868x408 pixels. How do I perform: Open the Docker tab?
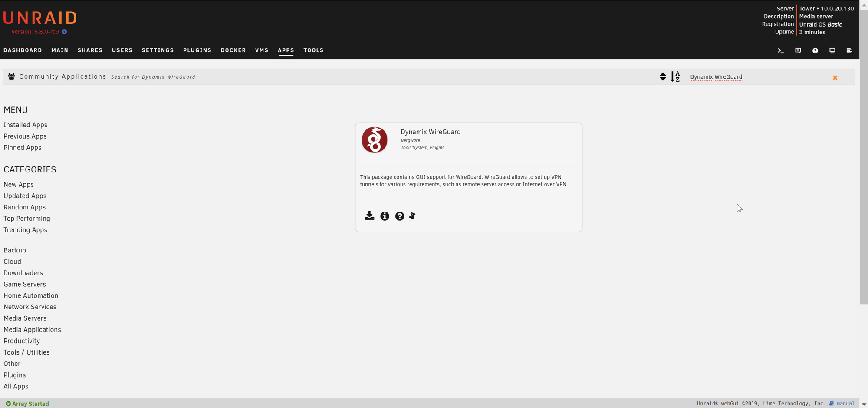point(233,50)
